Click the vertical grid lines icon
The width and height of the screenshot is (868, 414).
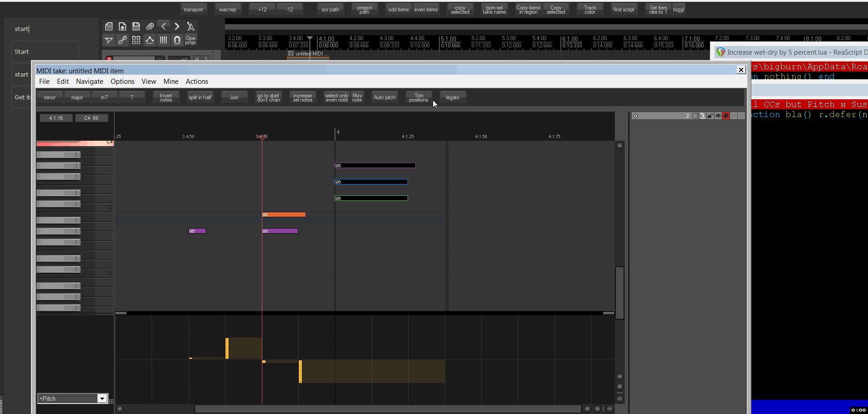[163, 40]
